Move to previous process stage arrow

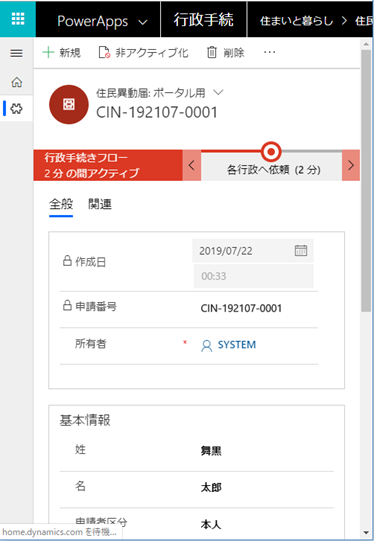point(191,165)
